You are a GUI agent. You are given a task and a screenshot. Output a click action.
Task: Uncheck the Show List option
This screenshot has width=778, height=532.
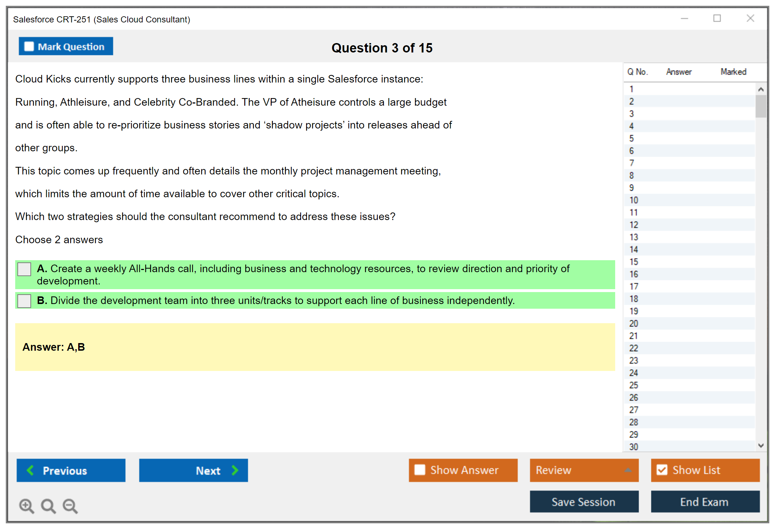662,470
